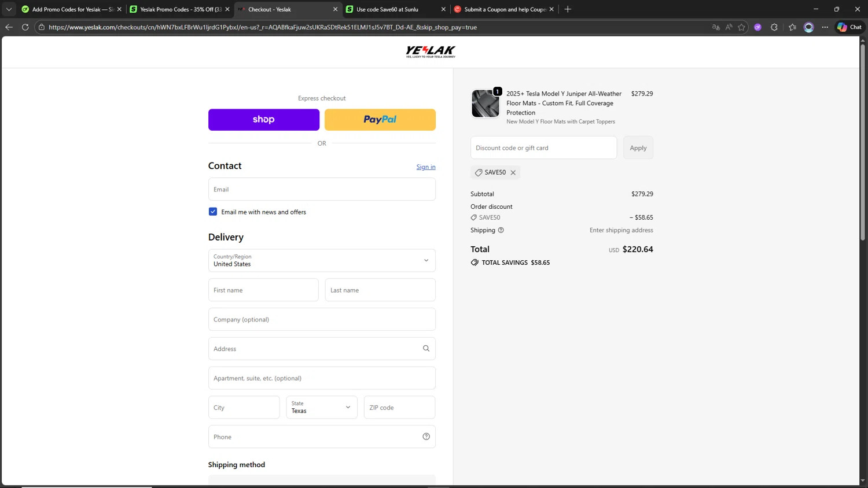Image resolution: width=868 pixels, height=488 pixels.
Task: Open the browser extensions puzzle icon
Action: click(x=774, y=27)
